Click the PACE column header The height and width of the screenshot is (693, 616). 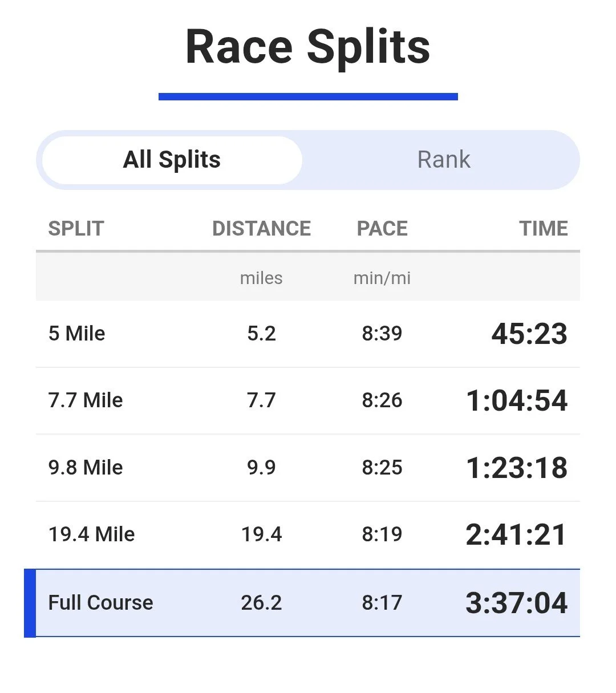coord(382,229)
